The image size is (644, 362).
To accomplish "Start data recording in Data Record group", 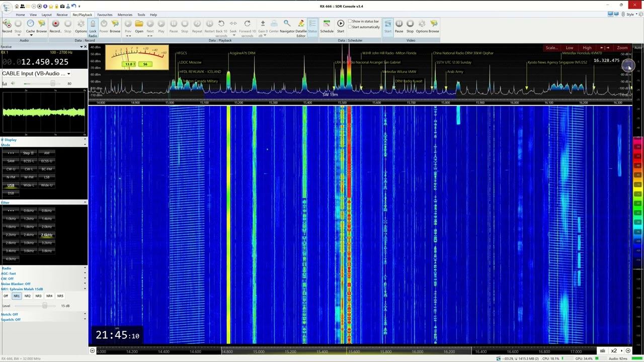I will pos(55,26).
